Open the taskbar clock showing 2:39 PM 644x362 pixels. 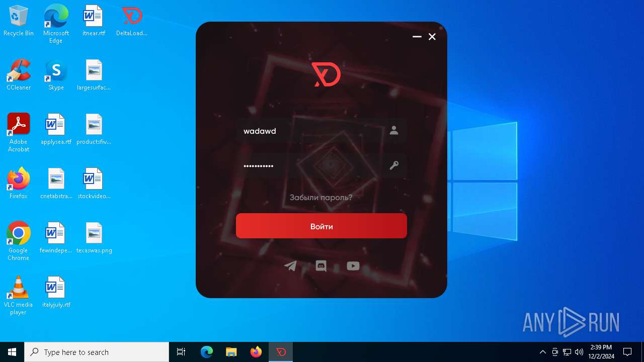(601, 352)
